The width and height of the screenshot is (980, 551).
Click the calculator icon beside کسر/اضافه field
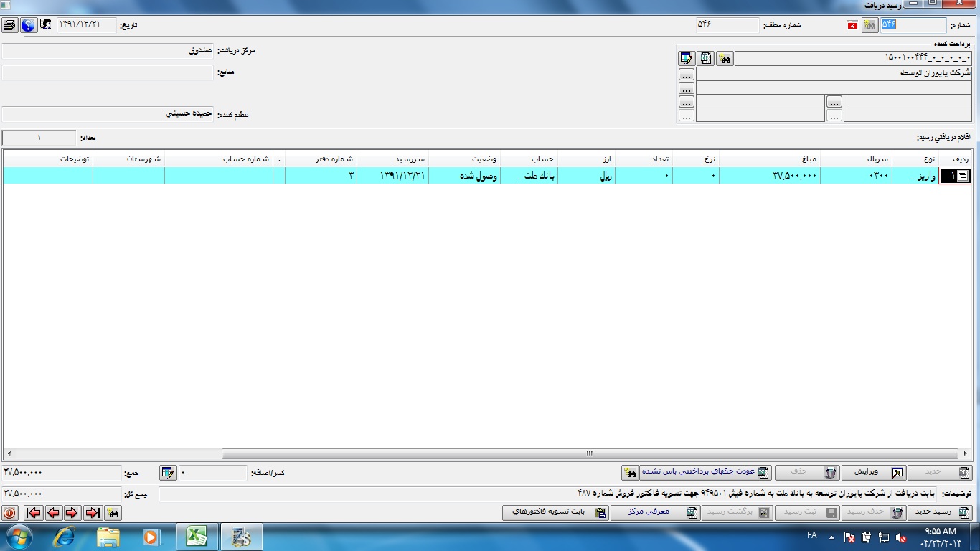[x=167, y=473]
